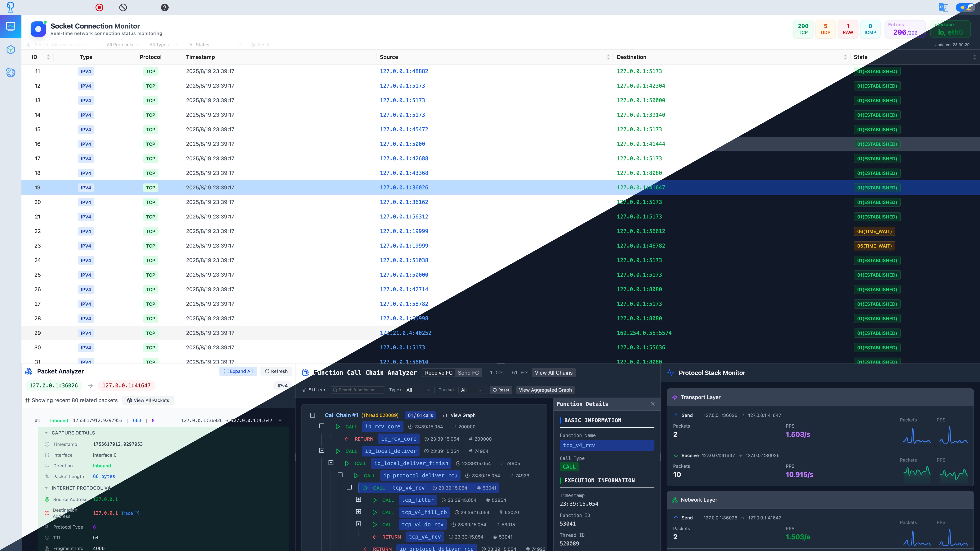The image size is (980, 551).
Task: Click the Network Layer nodes icon
Action: pos(675,500)
